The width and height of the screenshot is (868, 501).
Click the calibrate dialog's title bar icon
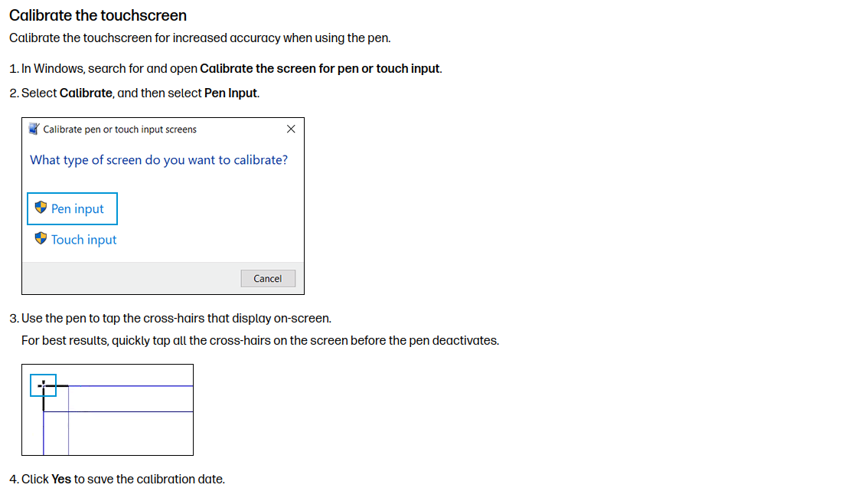coord(34,129)
